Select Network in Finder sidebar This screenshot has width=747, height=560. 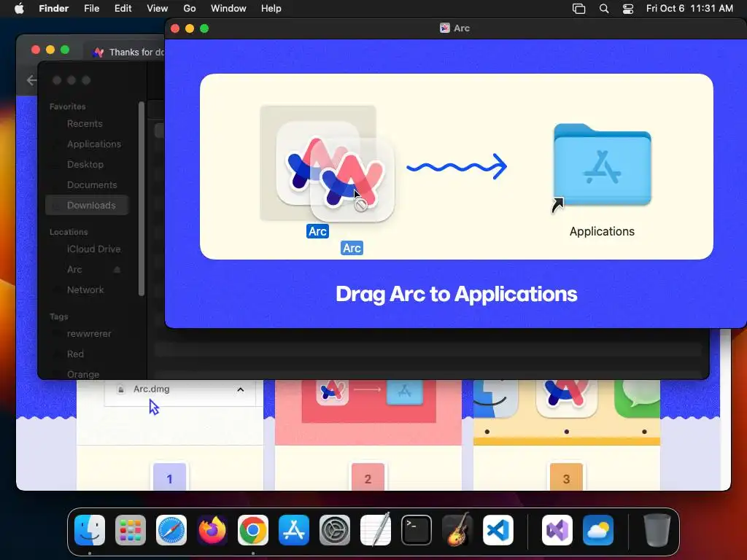tap(85, 290)
